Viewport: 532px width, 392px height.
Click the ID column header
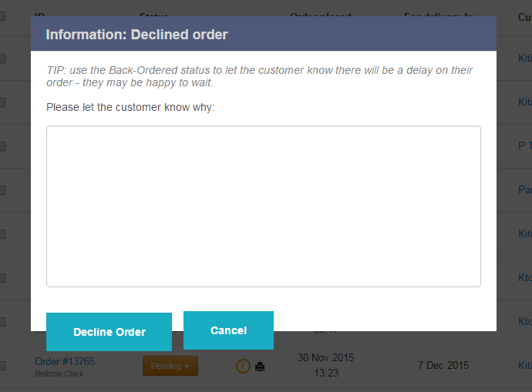(x=39, y=16)
